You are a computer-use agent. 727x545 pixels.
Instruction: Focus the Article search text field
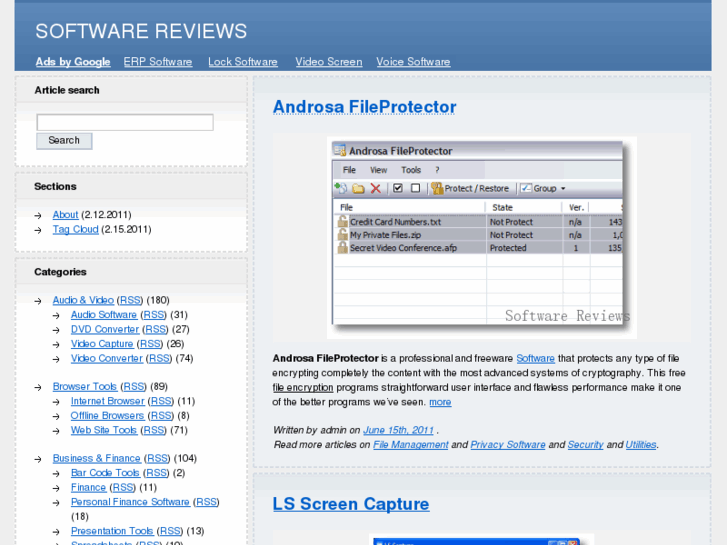tap(125, 122)
